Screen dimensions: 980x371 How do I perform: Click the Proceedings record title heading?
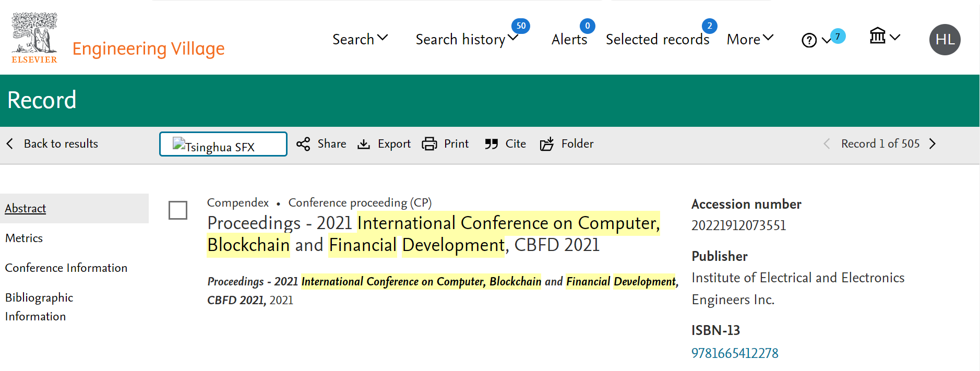[x=434, y=234]
